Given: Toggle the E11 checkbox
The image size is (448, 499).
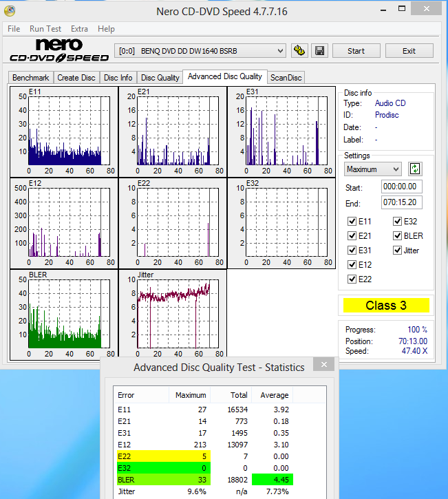Looking at the screenshot, I should pos(352,221).
